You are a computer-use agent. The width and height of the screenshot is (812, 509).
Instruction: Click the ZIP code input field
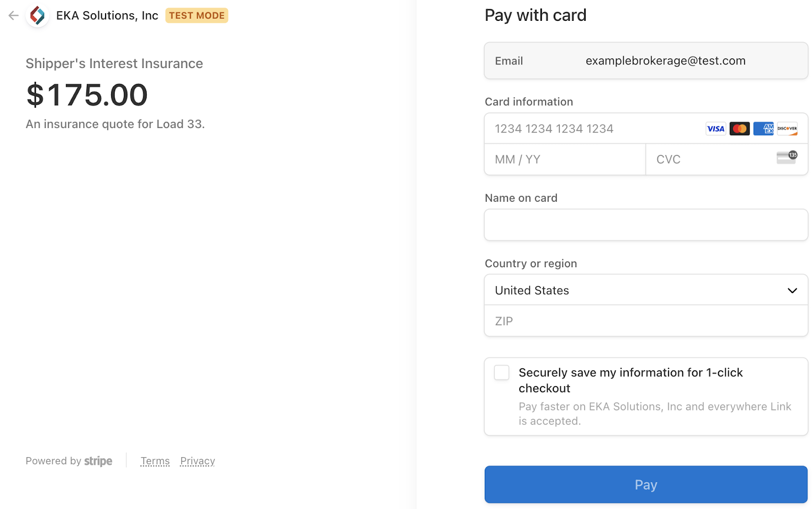point(646,321)
